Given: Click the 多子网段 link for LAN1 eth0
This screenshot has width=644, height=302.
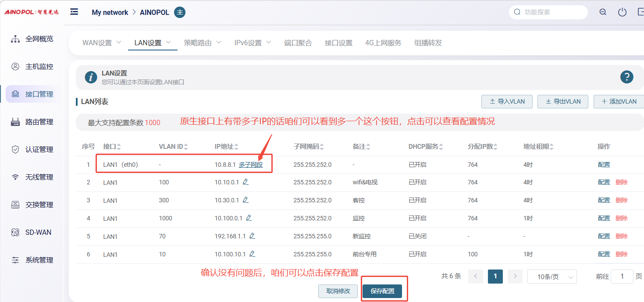Looking at the screenshot, I should 251,165.
